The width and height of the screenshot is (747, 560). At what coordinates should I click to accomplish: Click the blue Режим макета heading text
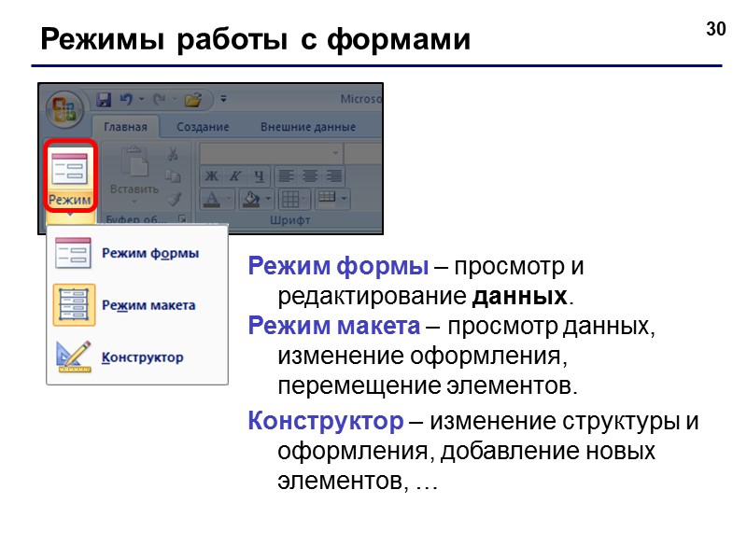(334, 326)
